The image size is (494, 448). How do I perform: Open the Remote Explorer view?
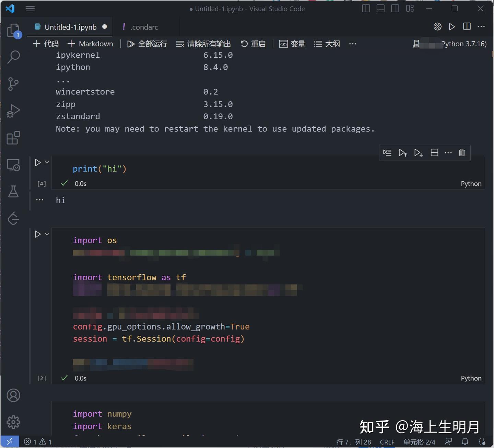coord(14,165)
